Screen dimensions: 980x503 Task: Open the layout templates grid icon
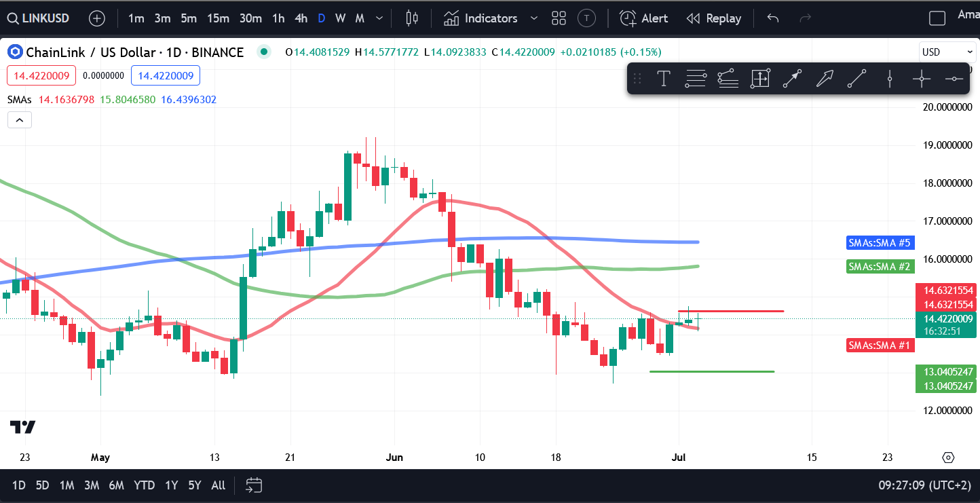559,18
